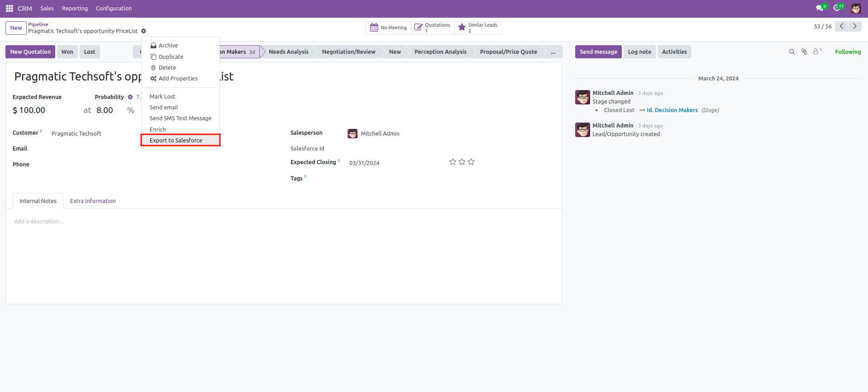Viewport: 868px width, 392px height.
Task: Click the Following status button
Action: [x=848, y=52]
